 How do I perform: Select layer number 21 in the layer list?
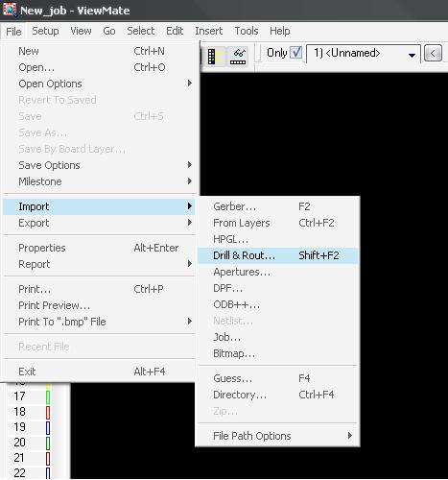19,458
